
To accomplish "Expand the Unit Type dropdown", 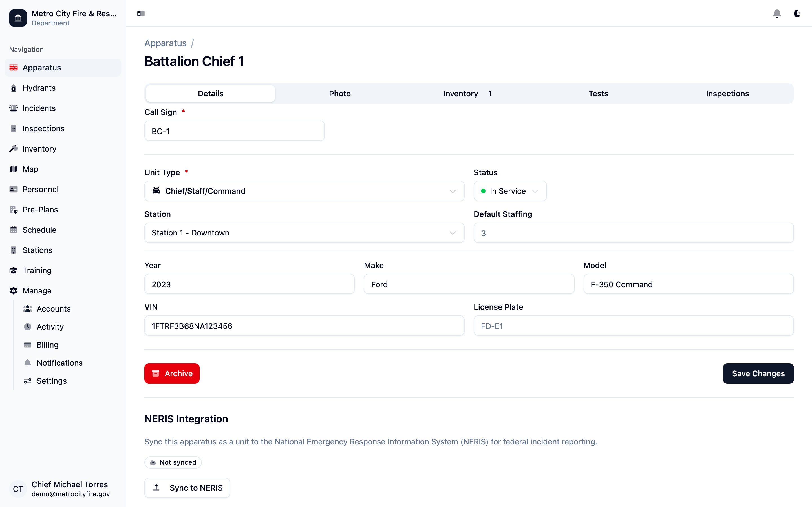I will point(304,191).
